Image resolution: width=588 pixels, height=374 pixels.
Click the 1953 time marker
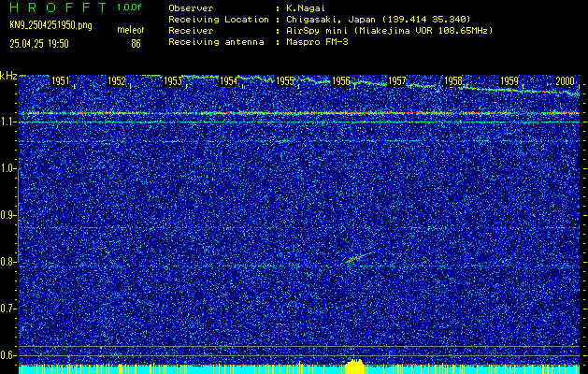[173, 81]
